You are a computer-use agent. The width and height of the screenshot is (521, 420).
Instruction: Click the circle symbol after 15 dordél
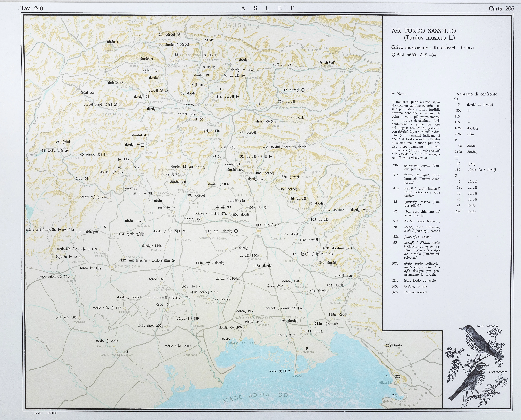[x=303, y=90]
